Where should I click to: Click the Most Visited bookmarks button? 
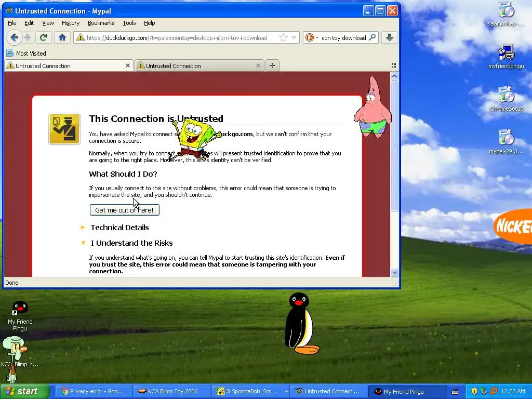(26, 54)
